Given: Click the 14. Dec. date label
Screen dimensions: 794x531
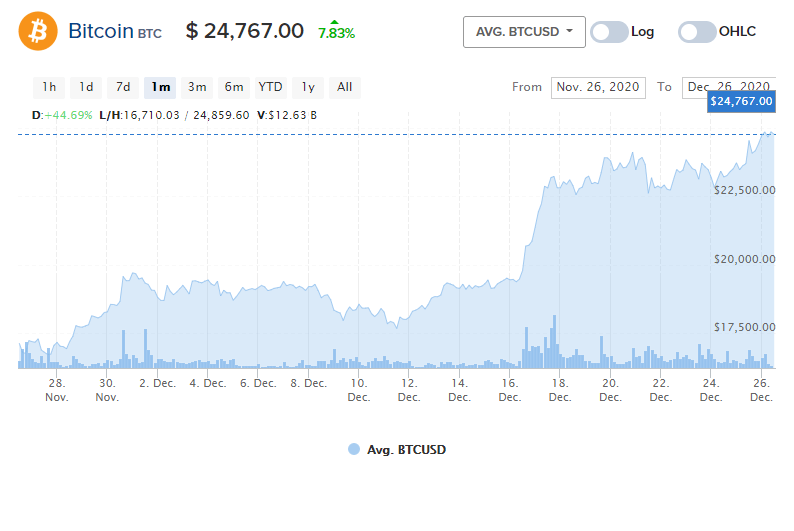Looking at the screenshot, I should 459,390.
